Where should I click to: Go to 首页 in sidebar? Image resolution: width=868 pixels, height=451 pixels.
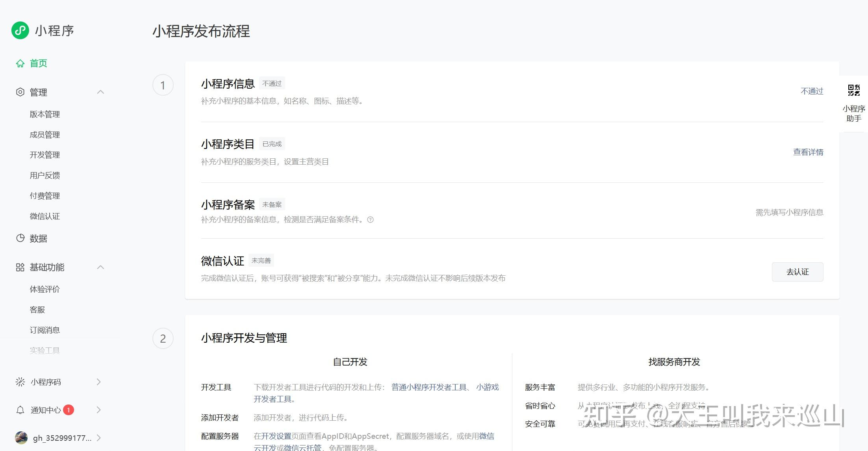(x=39, y=63)
